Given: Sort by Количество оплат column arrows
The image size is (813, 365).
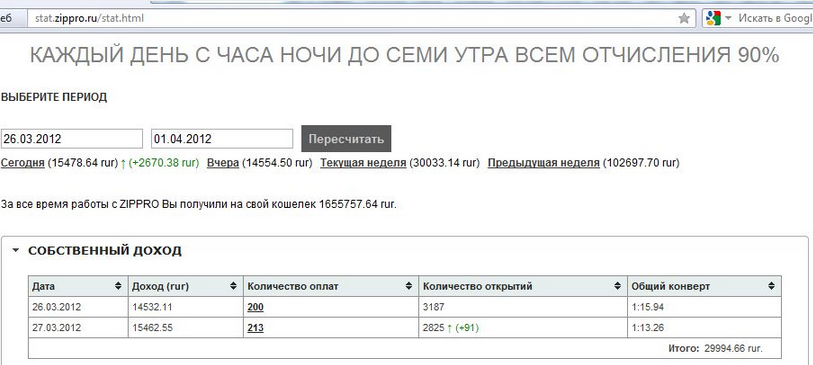Looking at the screenshot, I should [x=409, y=286].
